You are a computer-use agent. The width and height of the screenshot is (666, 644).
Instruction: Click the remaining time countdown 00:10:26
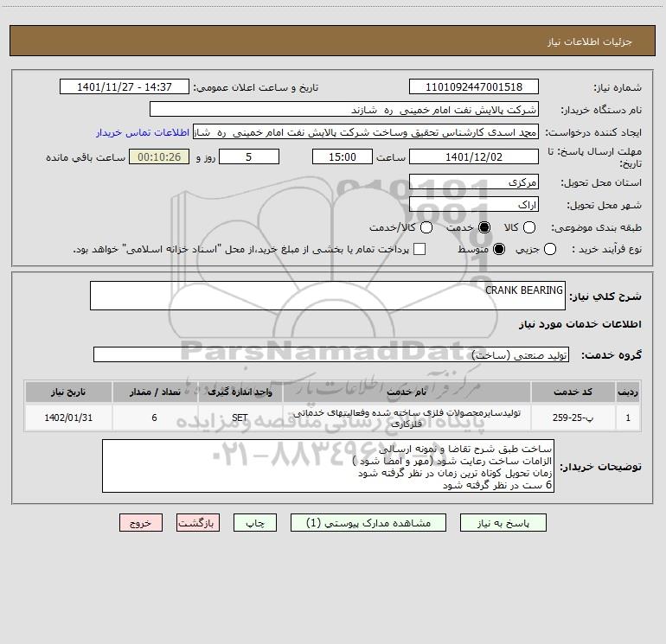[159, 156]
